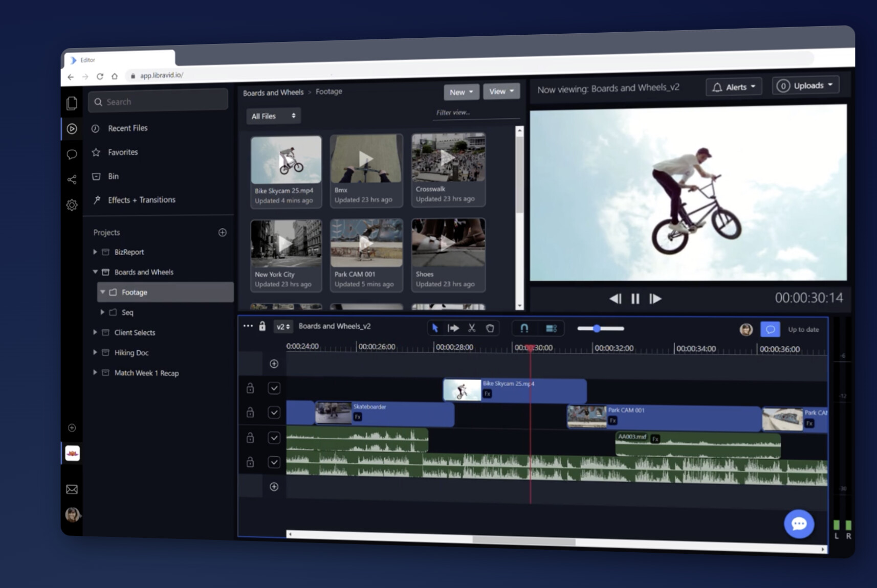The height and width of the screenshot is (588, 877).
Task: Disable the checkbox on the top video track
Action: pyautogui.click(x=274, y=388)
